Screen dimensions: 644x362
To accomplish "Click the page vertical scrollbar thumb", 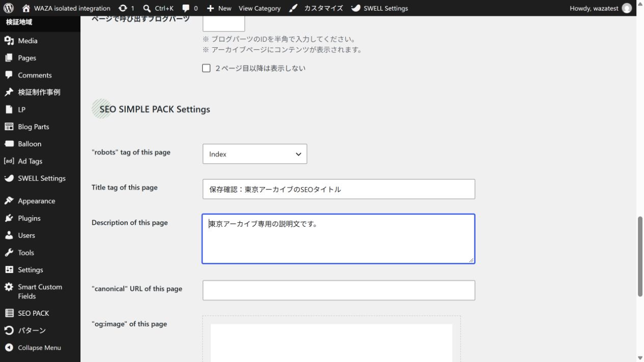I will click(640, 256).
